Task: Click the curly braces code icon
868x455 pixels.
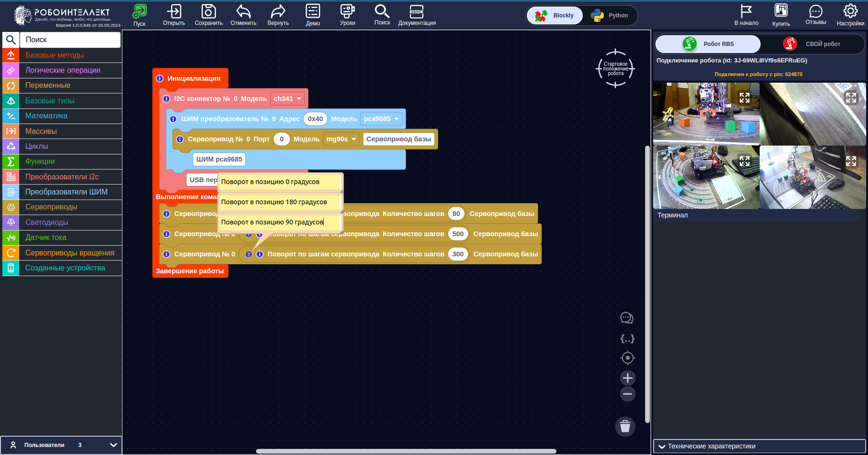Action: pos(627,339)
